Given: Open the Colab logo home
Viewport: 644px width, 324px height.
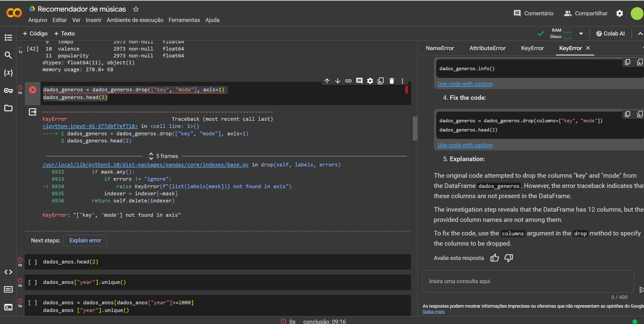Looking at the screenshot, I should [x=14, y=13].
